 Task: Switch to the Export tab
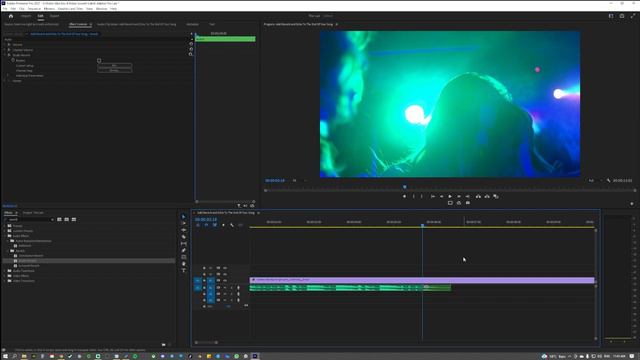pos(54,16)
